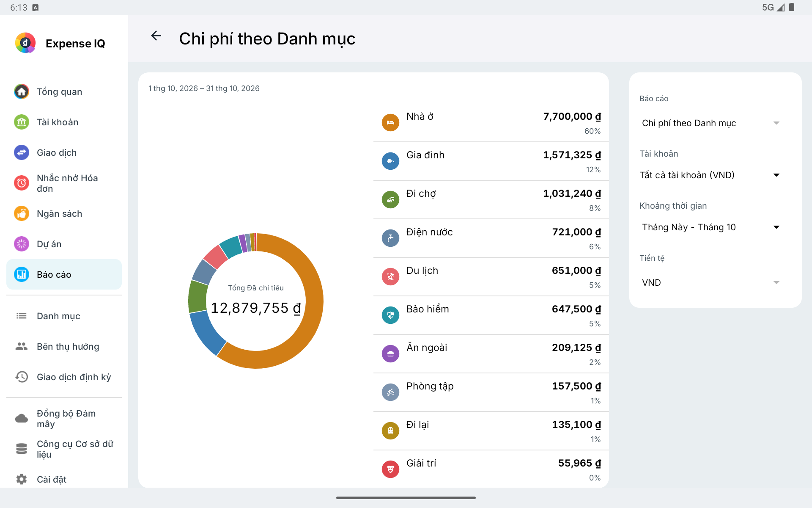Click the Tổng Đã chi tiêu total amount

tap(256, 308)
